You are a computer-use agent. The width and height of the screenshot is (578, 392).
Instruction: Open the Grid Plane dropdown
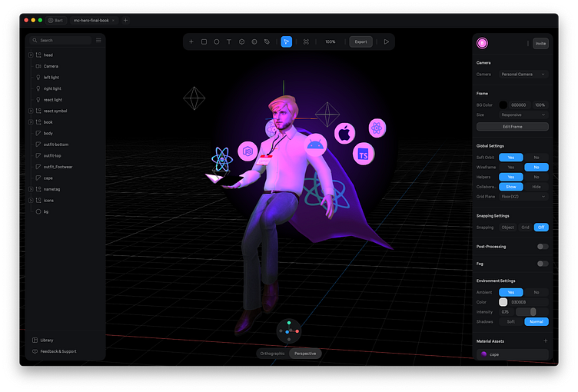[x=523, y=197]
